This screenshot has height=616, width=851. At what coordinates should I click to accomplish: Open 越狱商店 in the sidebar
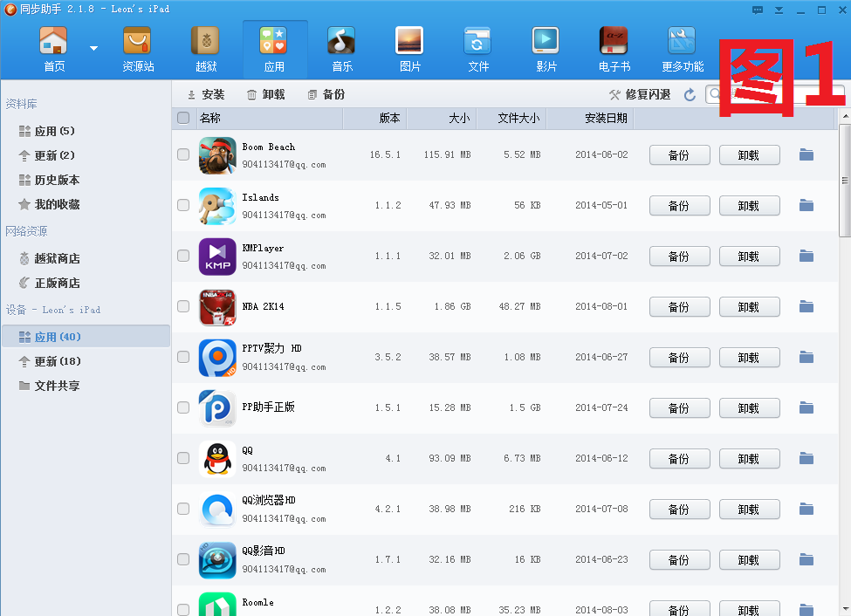tap(49, 258)
